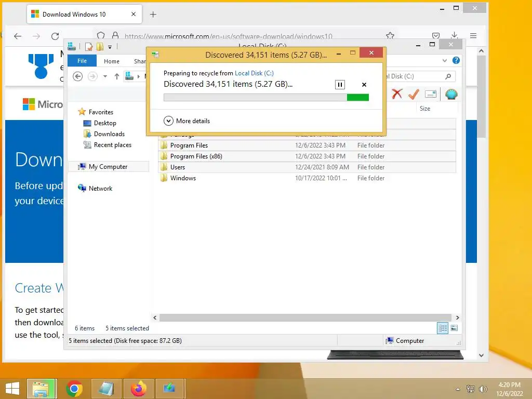532x399 pixels.
Task: Go up one folder level
Action: click(x=117, y=76)
